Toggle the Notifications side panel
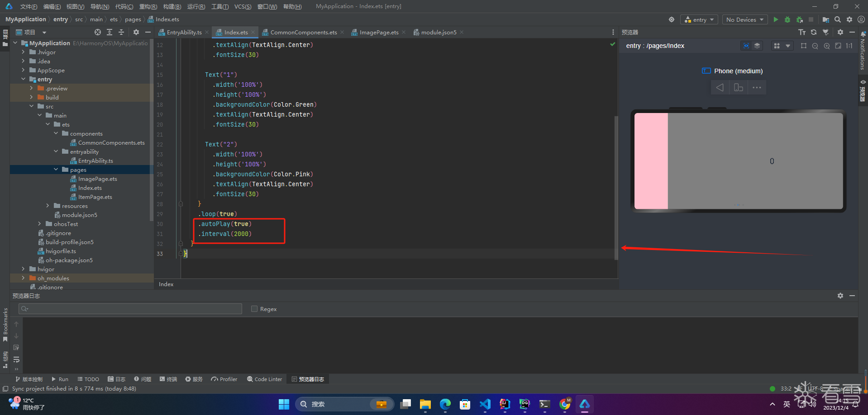Image resolution: width=868 pixels, height=415 pixels. click(x=863, y=51)
